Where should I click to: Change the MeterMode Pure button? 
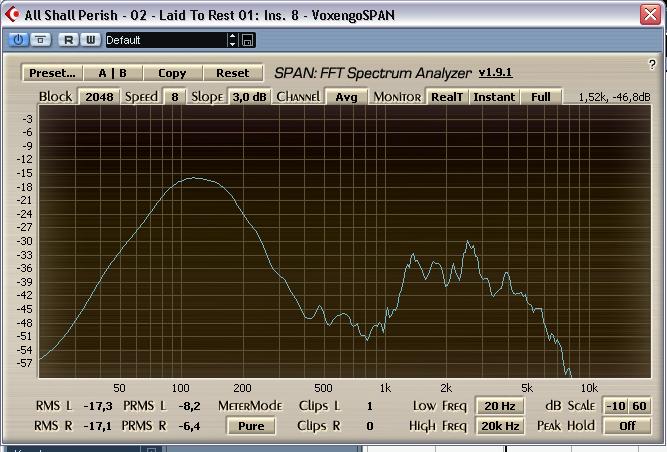tap(251, 426)
